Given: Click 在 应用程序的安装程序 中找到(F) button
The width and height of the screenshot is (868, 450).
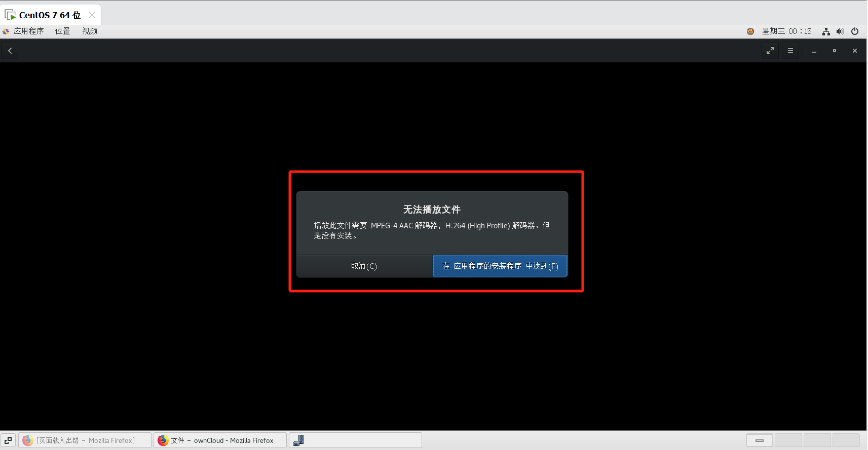Looking at the screenshot, I should 500,266.
